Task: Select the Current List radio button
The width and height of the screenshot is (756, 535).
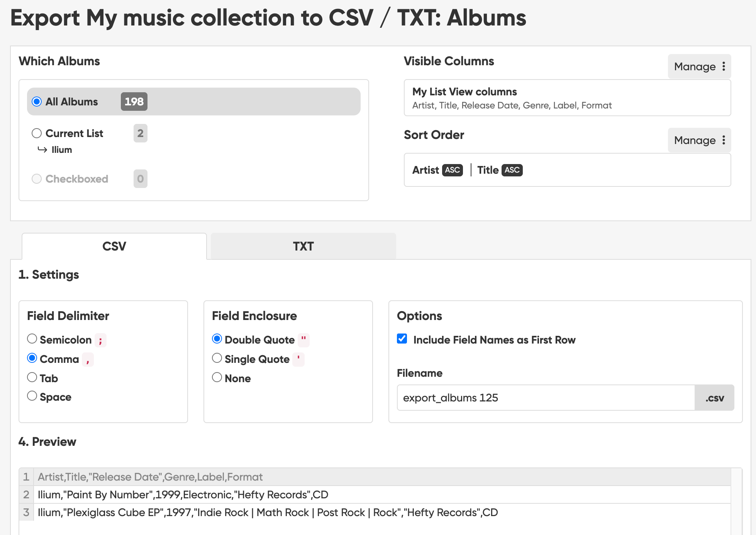Action: coord(37,133)
